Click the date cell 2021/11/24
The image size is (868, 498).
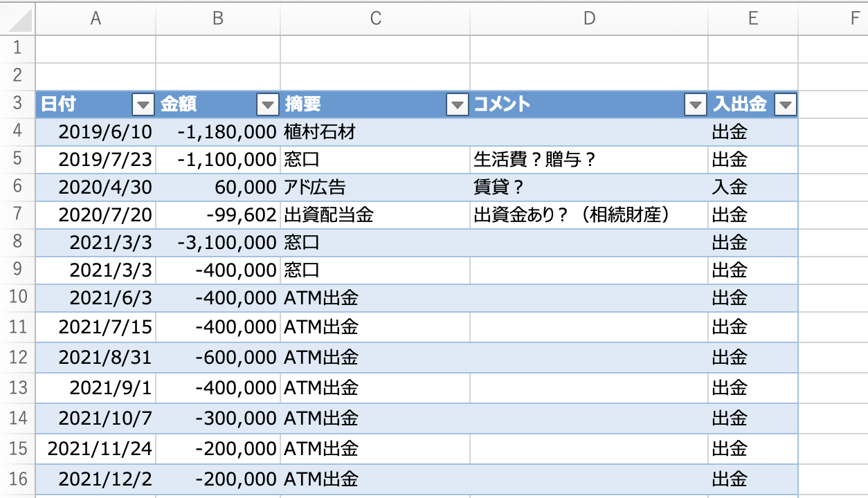pyautogui.click(x=96, y=448)
